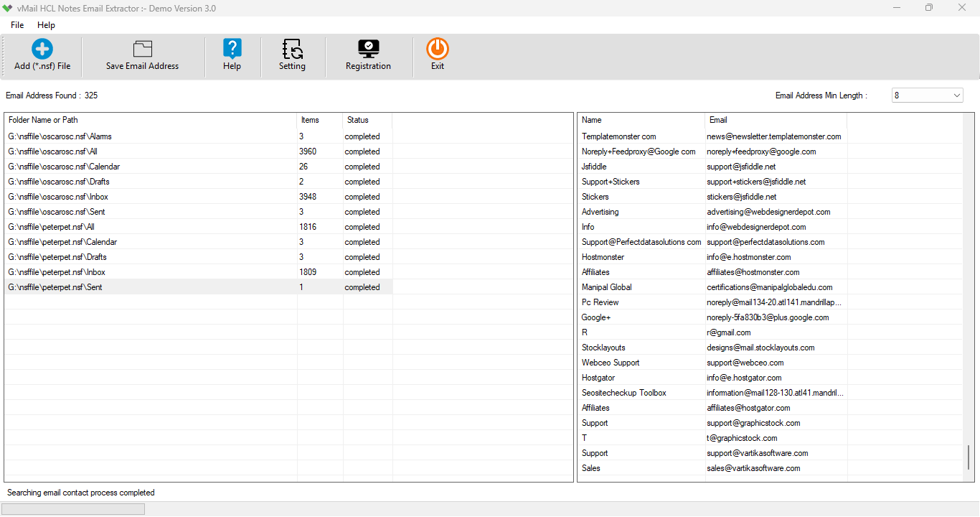Screen dimensions: 980x517
Task: Select the Seositecheckup Toolbox name
Action: tap(624, 393)
